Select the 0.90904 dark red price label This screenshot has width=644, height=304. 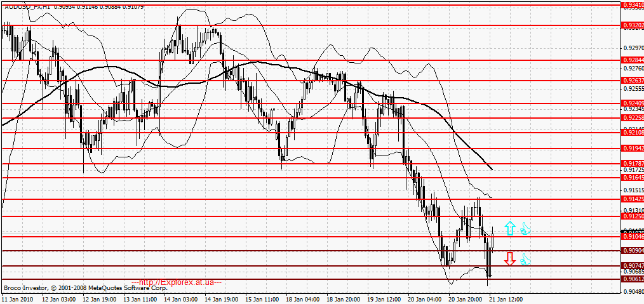coord(633,250)
